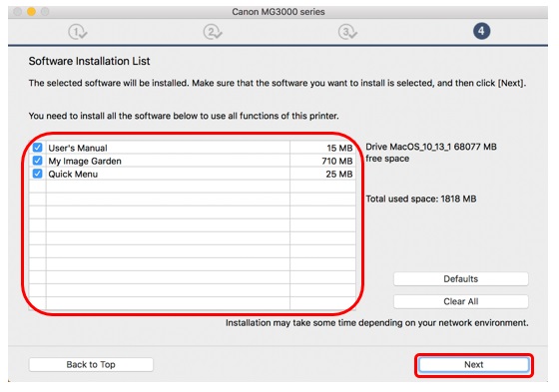Screen dimensions: 559x392
Task: Click the step 1 completed icon
Action: pyautogui.click(x=78, y=32)
